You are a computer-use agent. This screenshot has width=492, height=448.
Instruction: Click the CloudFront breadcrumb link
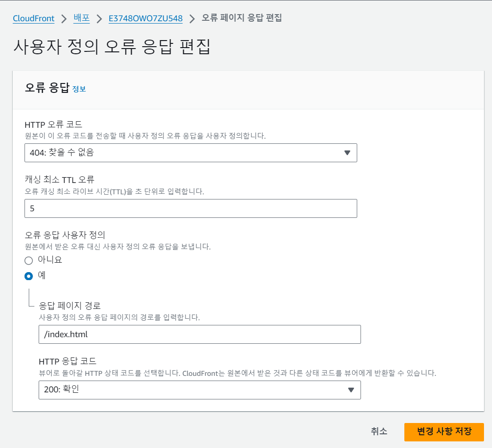click(x=33, y=18)
